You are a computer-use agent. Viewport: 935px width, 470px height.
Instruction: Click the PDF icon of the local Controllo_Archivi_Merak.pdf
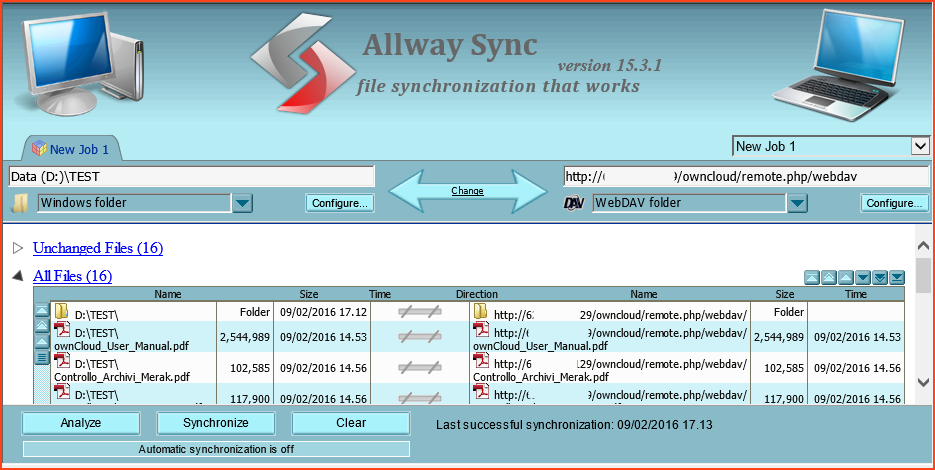click(62, 361)
